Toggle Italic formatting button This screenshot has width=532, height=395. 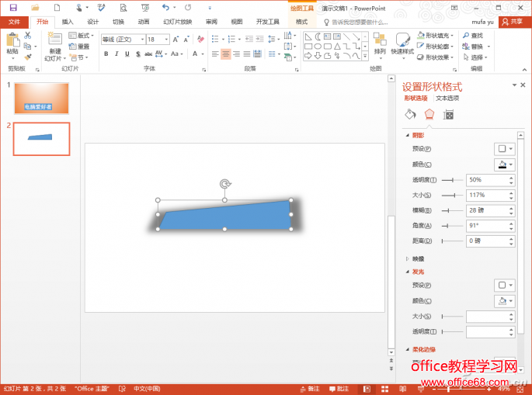coord(116,54)
